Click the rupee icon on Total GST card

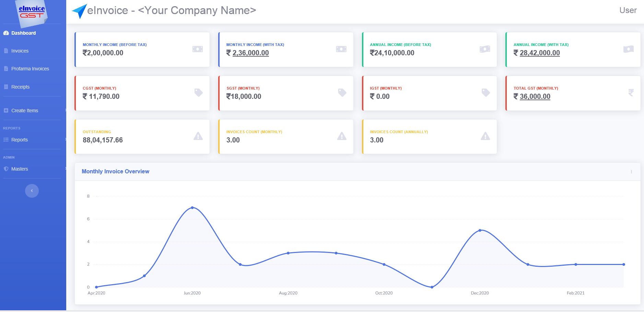pos(631,93)
